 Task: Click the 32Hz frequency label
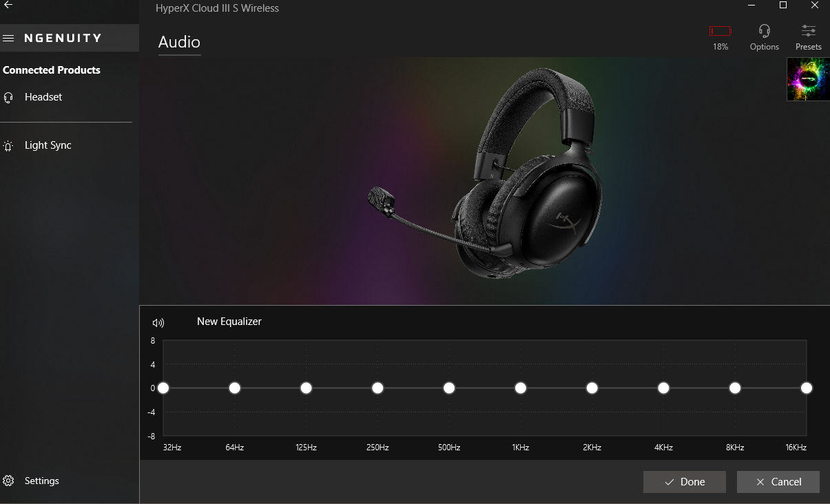point(172,448)
